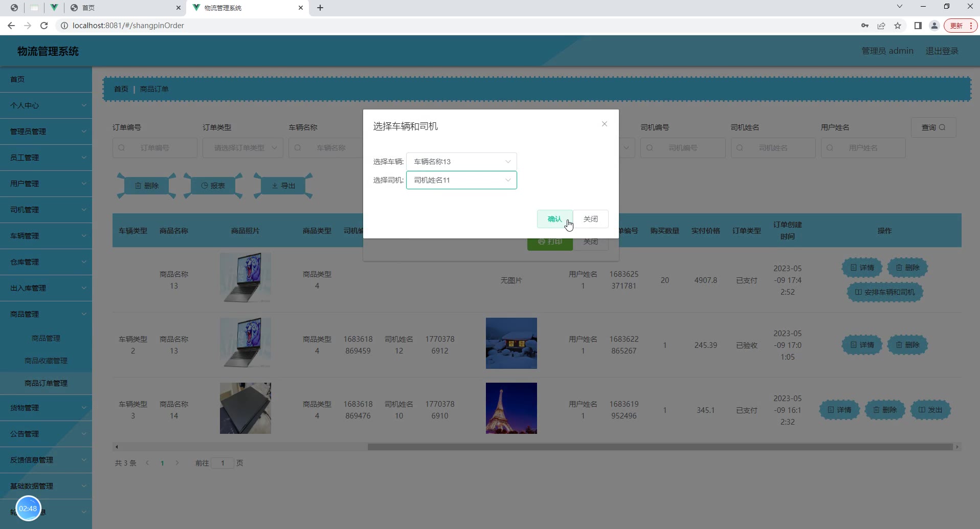View 详情 for order 1683622865267

click(862, 345)
